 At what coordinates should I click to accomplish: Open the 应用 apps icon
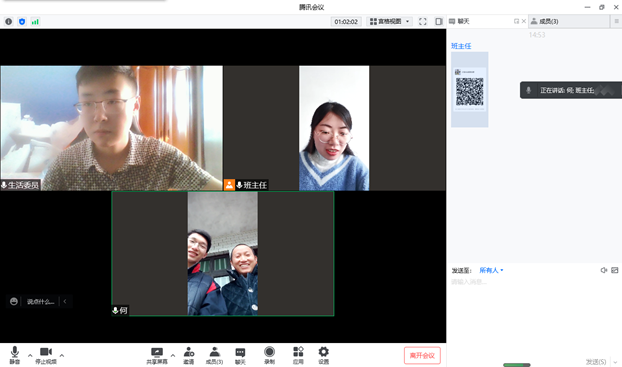(298, 355)
